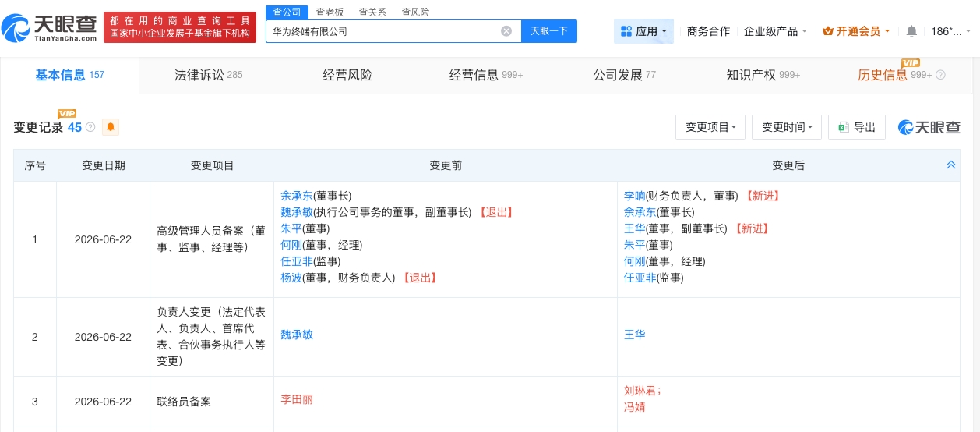
Task: Open the 开通会员 membership dropdown
Action: (857, 31)
